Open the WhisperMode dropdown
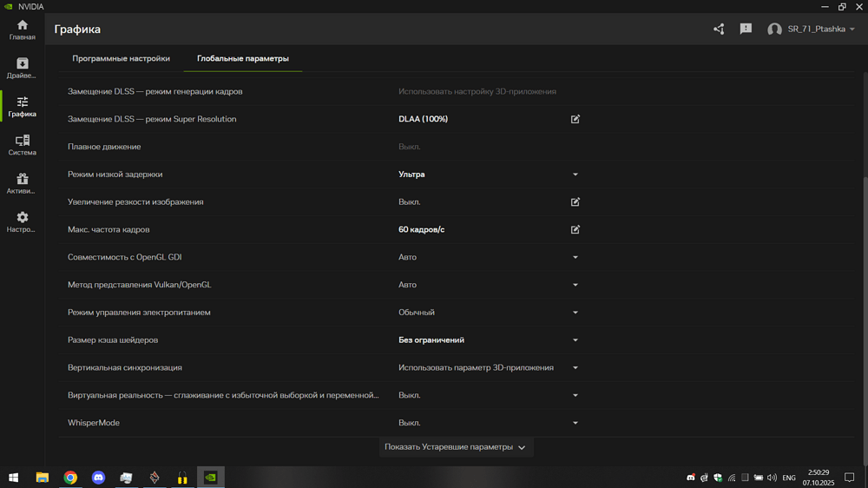Viewport: 868px width, 488px height. tap(575, 424)
